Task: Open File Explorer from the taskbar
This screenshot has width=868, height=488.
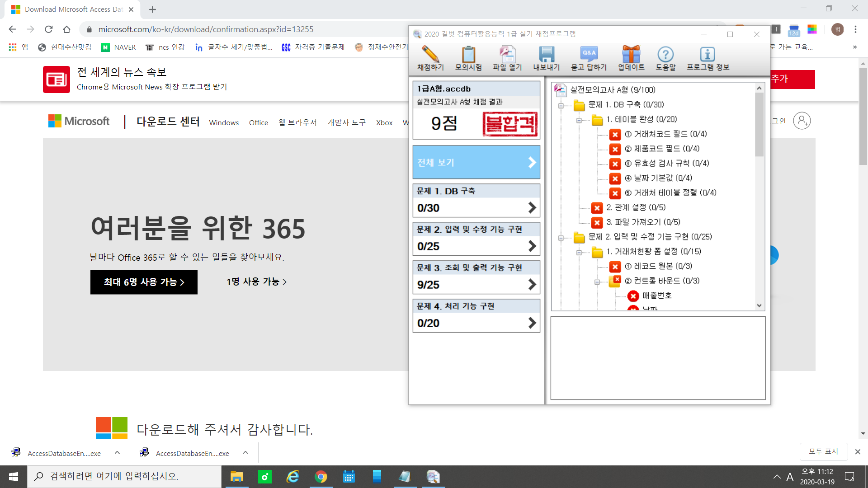Action: [236, 477]
